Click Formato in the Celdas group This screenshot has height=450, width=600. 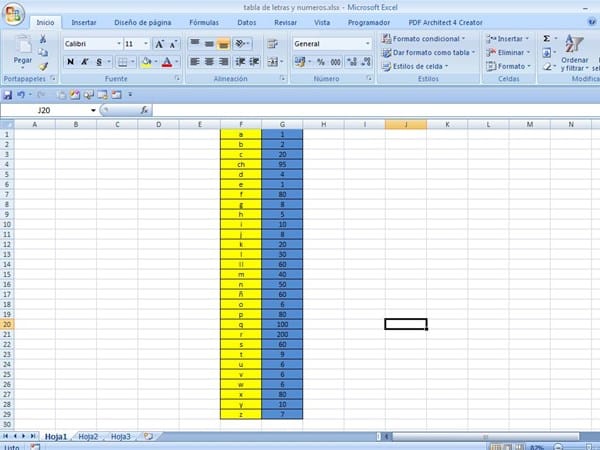(509, 66)
